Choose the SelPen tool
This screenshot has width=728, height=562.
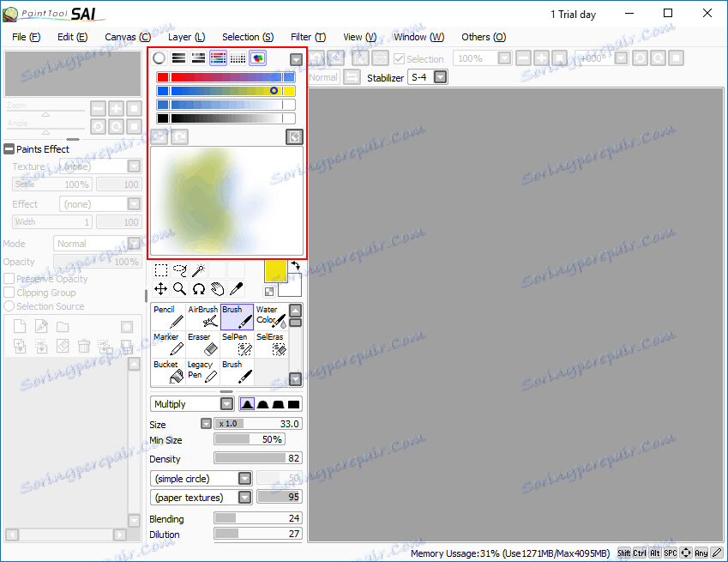click(237, 344)
